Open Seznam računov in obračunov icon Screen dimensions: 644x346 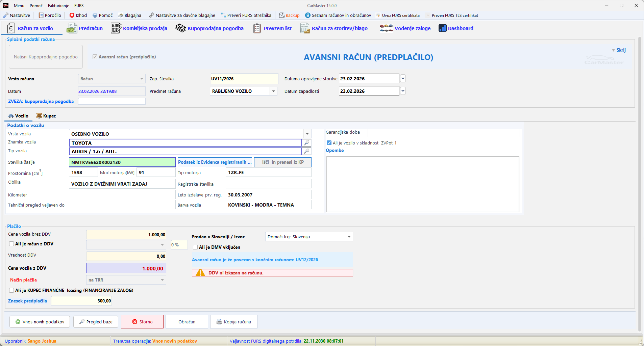click(308, 15)
